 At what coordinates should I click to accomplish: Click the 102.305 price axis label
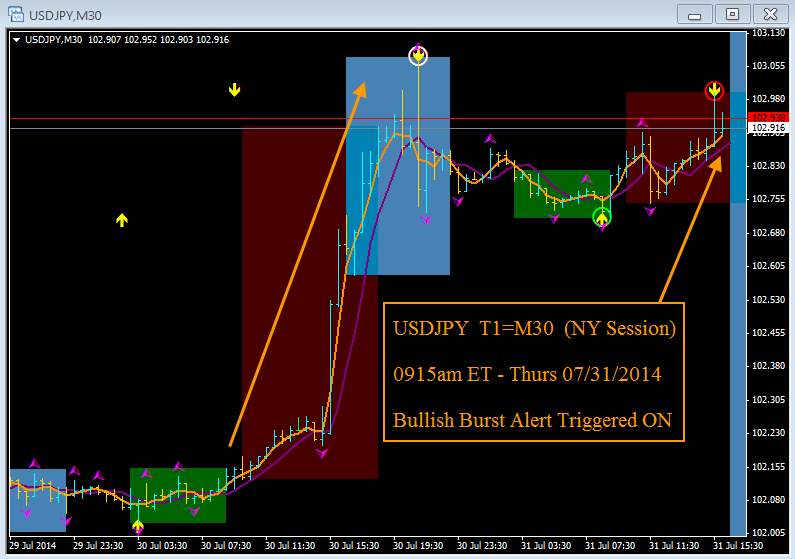pos(768,399)
